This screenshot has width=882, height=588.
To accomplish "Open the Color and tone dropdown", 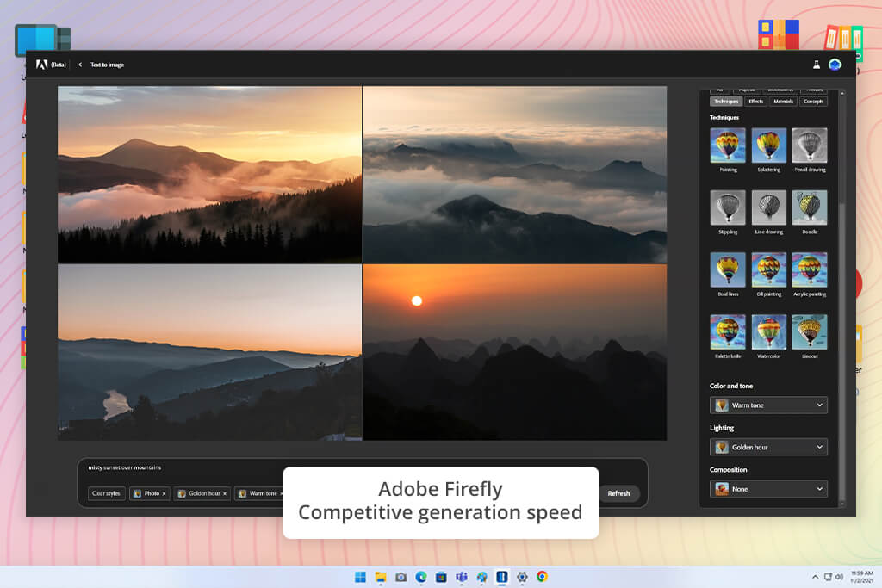I will point(768,405).
